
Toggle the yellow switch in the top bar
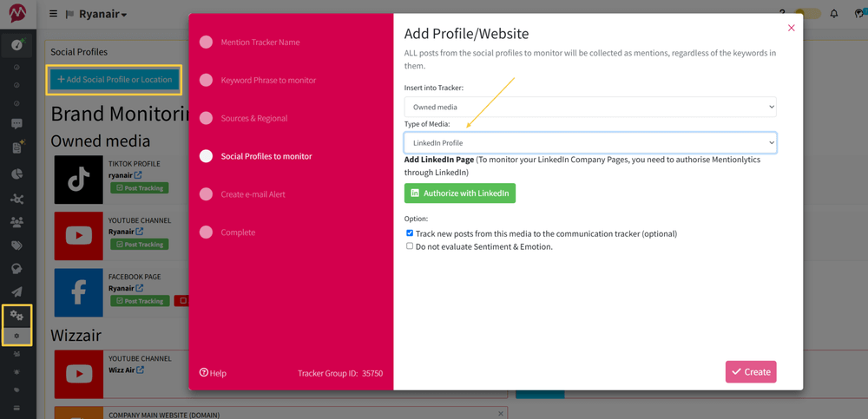click(x=807, y=14)
